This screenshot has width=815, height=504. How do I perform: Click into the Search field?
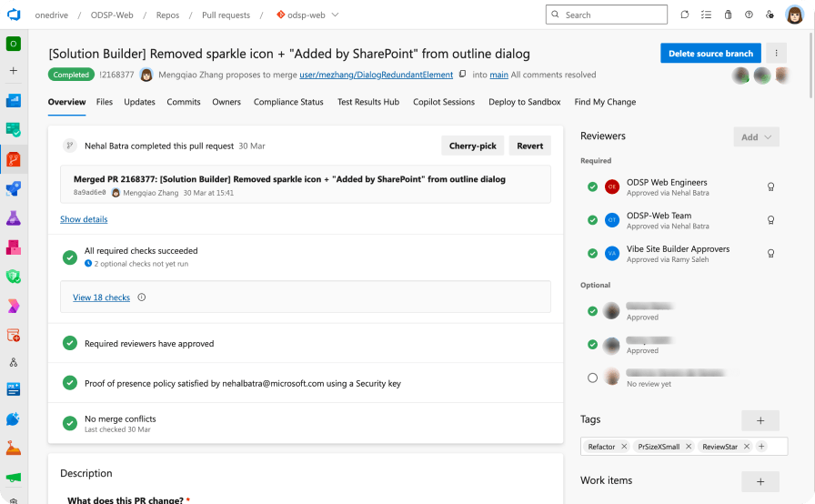(606, 15)
